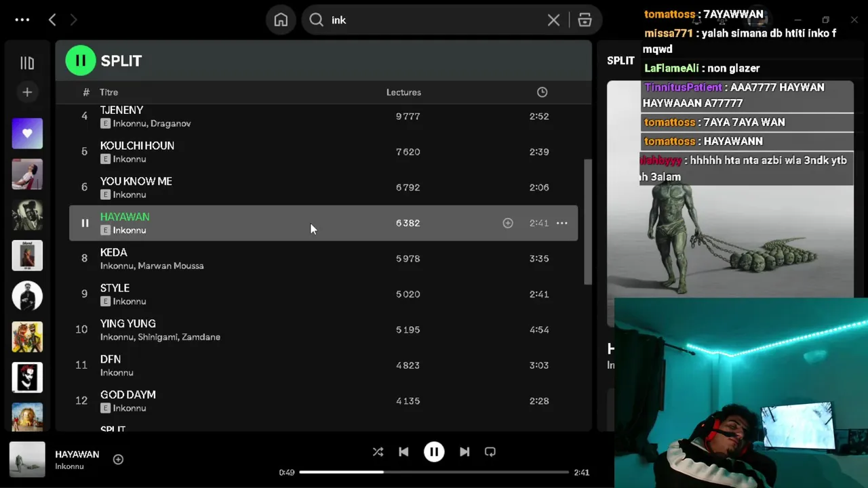Viewport: 868px width, 488px height.
Task: Click the search magnifier icon
Action: pyautogui.click(x=316, y=20)
